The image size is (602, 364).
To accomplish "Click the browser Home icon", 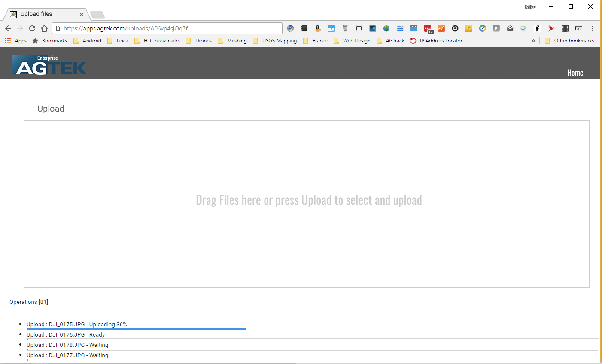I will [x=44, y=28].
